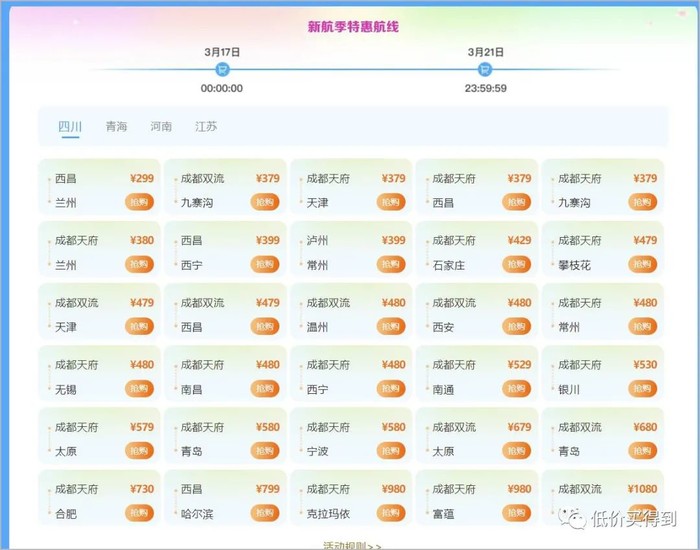The width and height of the screenshot is (700, 550).
Task: Switch to the 河南 tab
Action: pos(161,127)
